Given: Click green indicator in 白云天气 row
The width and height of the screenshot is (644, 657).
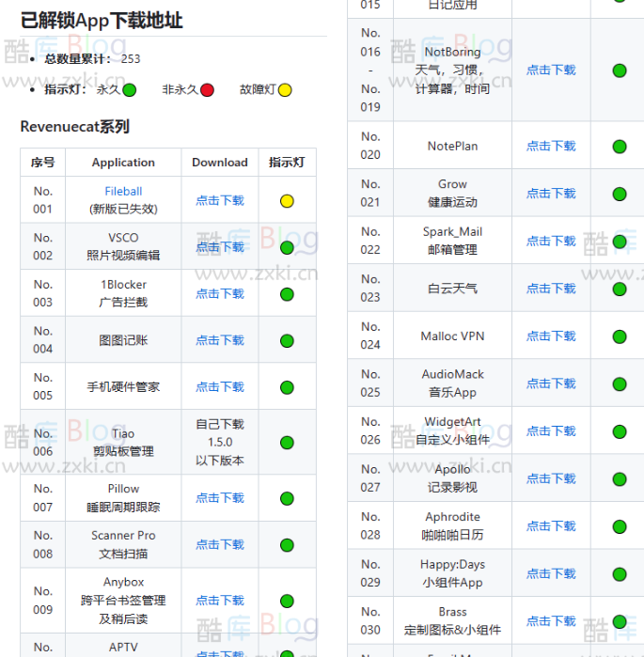Looking at the screenshot, I should pyautogui.click(x=620, y=289).
